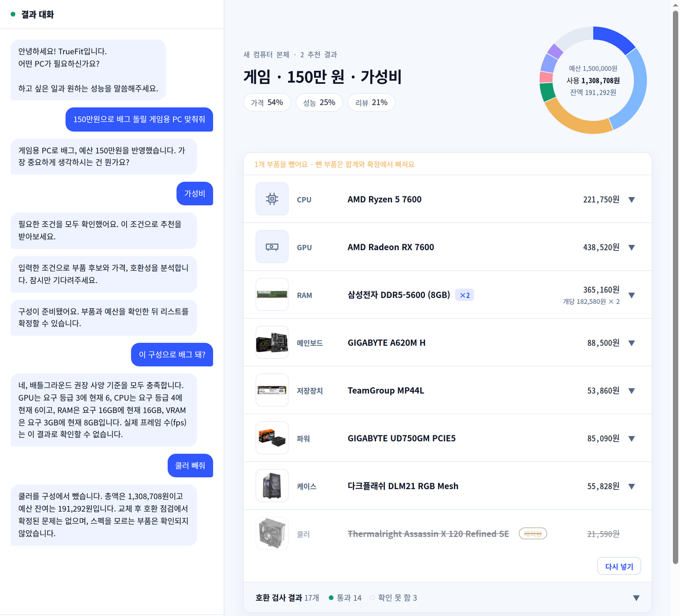
Task: Click the 다시 넣기 button
Action: point(619,566)
